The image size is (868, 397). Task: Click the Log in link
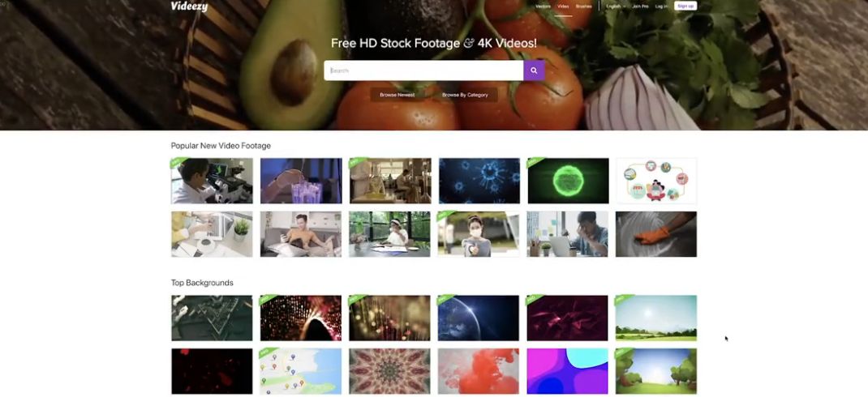tap(661, 6)
